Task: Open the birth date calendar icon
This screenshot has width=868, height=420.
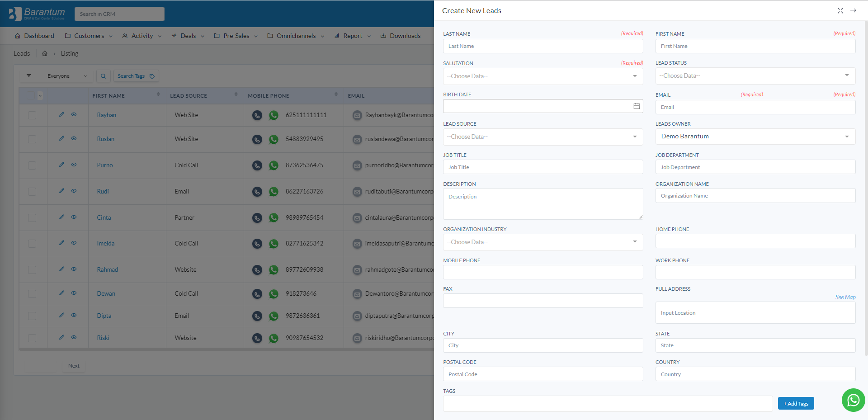Action: [637, 106]
